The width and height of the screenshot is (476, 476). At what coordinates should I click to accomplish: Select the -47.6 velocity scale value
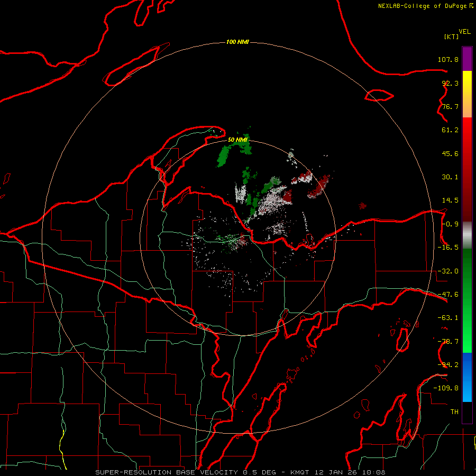(x=448, y=295)
